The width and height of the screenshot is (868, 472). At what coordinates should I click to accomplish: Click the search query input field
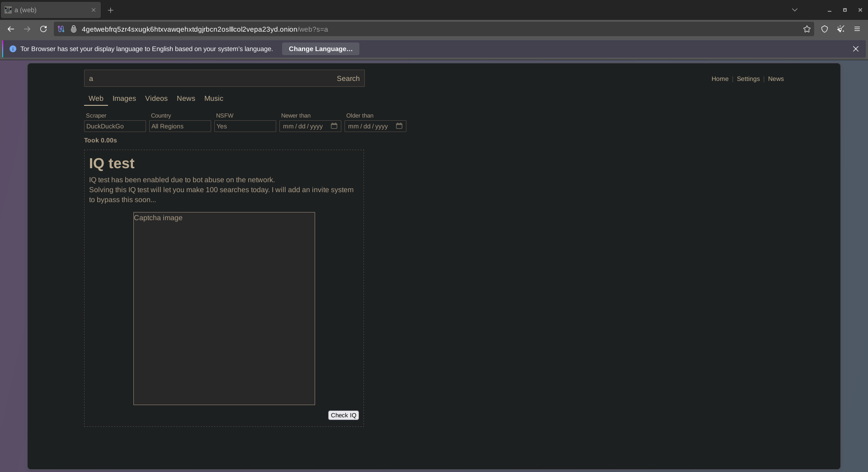click(x=208, y=79)
